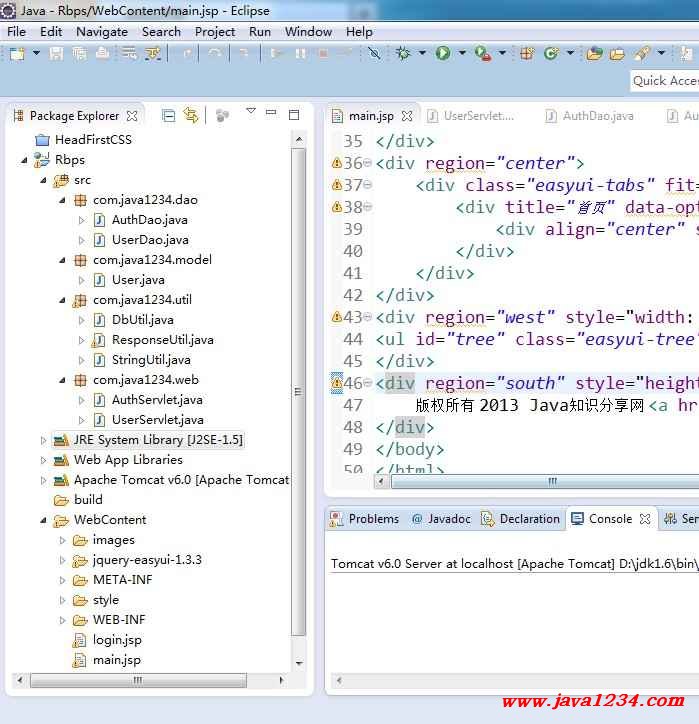Open the Project menu
This screenshot has width=699, height=724.
click(215, 32)
